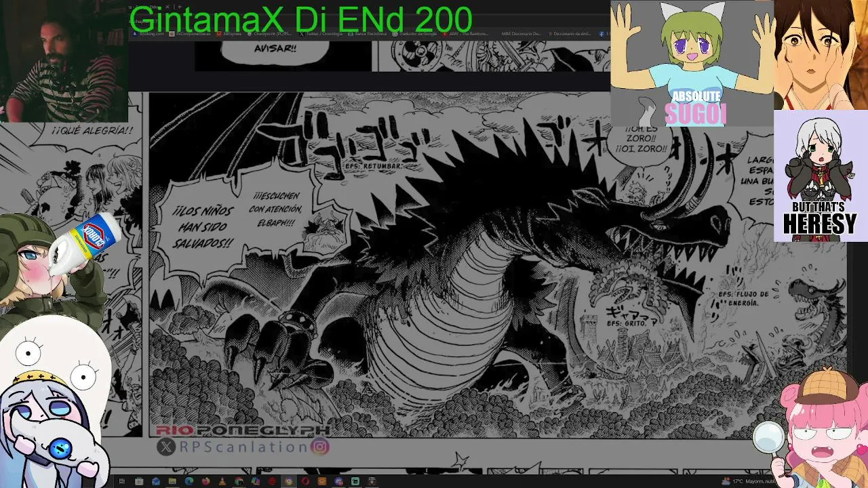Open the traductor de Google bookmark

pyautogui.click(x=413, y=33)
